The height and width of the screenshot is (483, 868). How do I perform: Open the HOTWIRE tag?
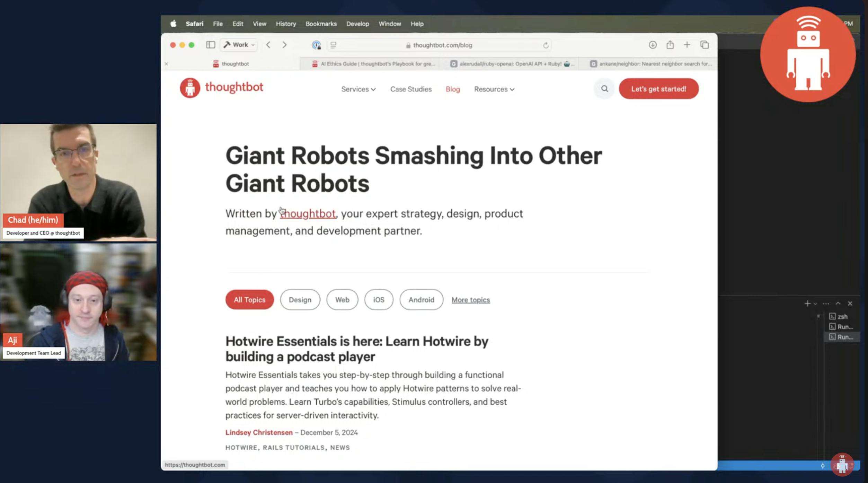tap(241, 448)
